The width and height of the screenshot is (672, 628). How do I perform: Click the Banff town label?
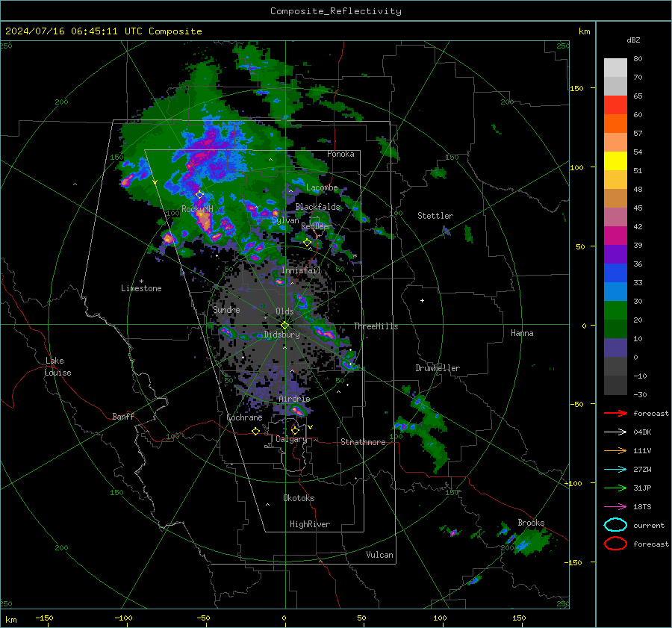point(123,416)
